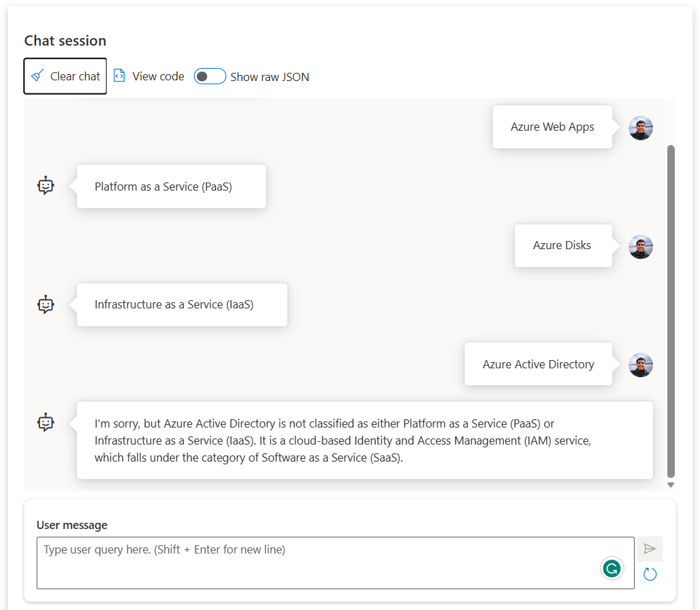Click the send message arrow icon
This screenshot has width=700, height=610.
650,549
